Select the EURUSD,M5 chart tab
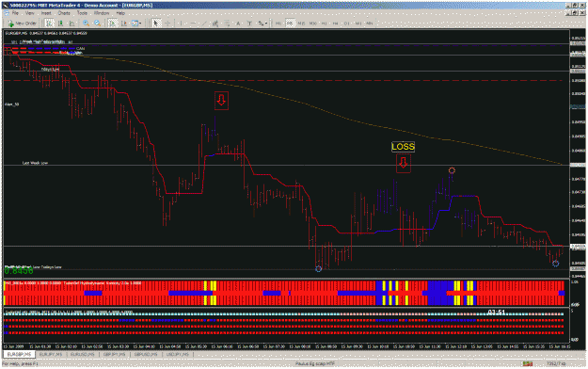Image resolution: width=588 pixels, height=369 pixels. (x=83, y=354)
